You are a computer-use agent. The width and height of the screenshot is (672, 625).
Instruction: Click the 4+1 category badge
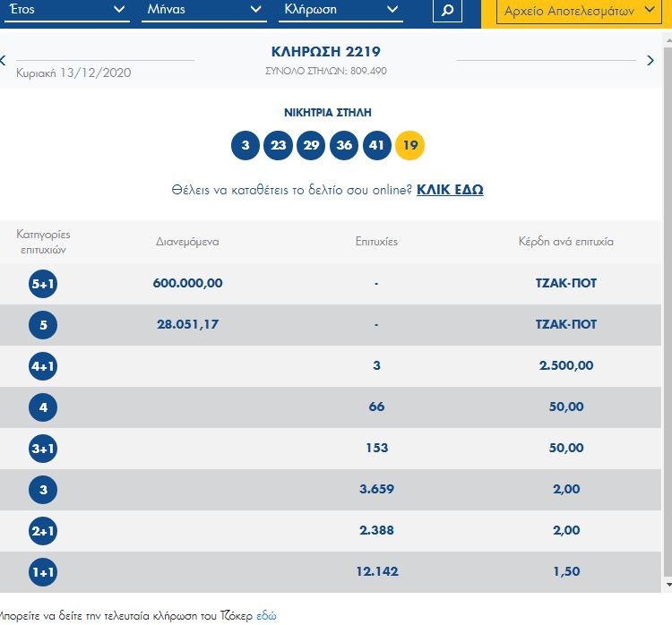[x=43, y=366]
